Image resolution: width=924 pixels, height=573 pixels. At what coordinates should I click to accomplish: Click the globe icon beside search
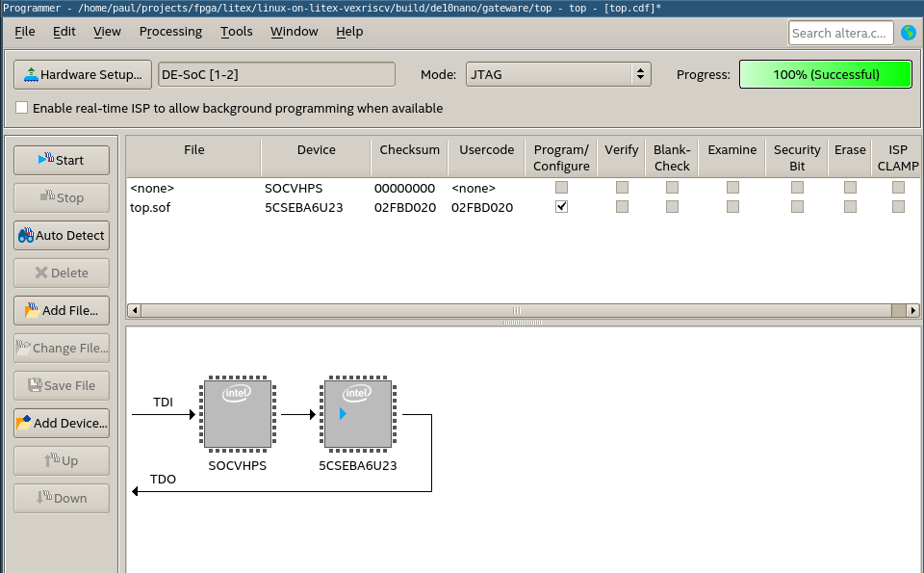click(x=908, y=33)
